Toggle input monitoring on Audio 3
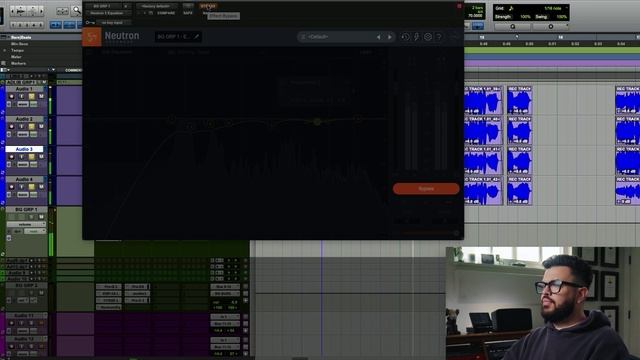Viewport: 640px width, 360px height. tap(22, 157)
